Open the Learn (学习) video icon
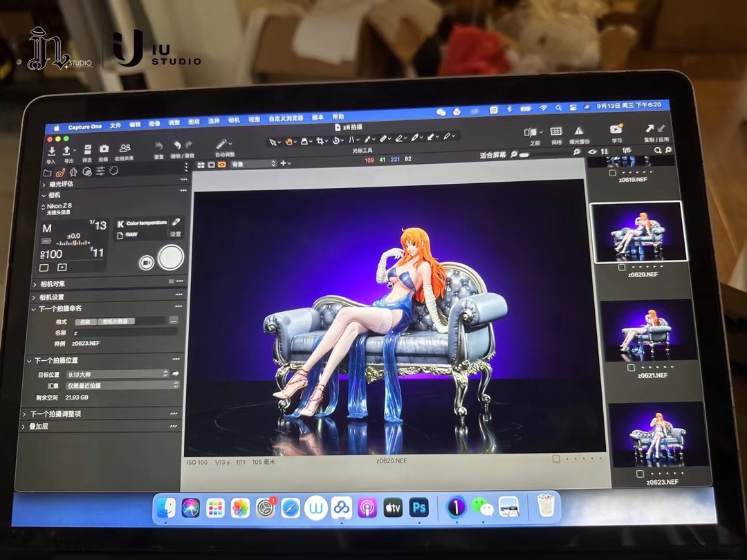This screenshot has height=560, width=747. point(616,129)
